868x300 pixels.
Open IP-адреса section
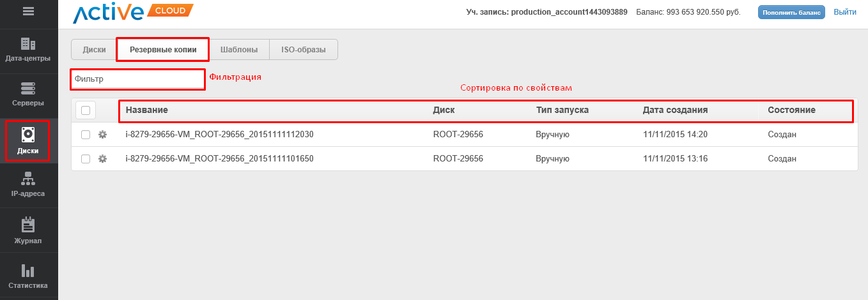coord(28,185)
